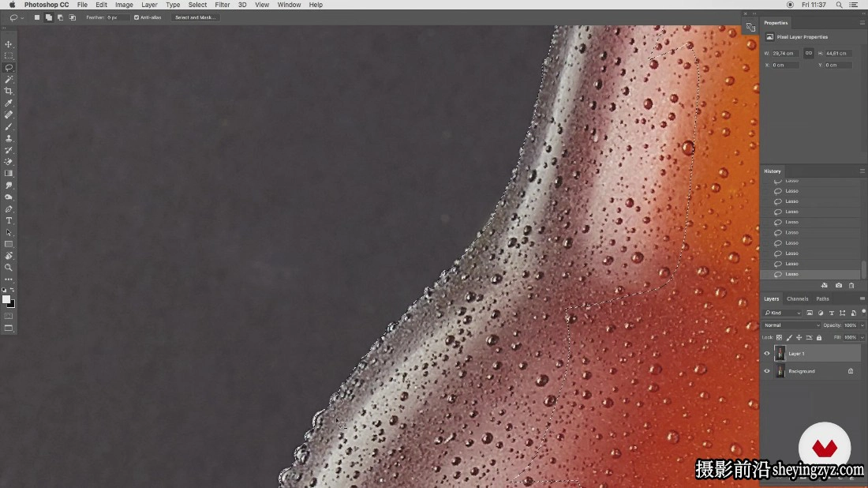The height and width of the screenshot is (488, 868).
Task: Toggle type layer filter
Action: (x=832, y=313)
